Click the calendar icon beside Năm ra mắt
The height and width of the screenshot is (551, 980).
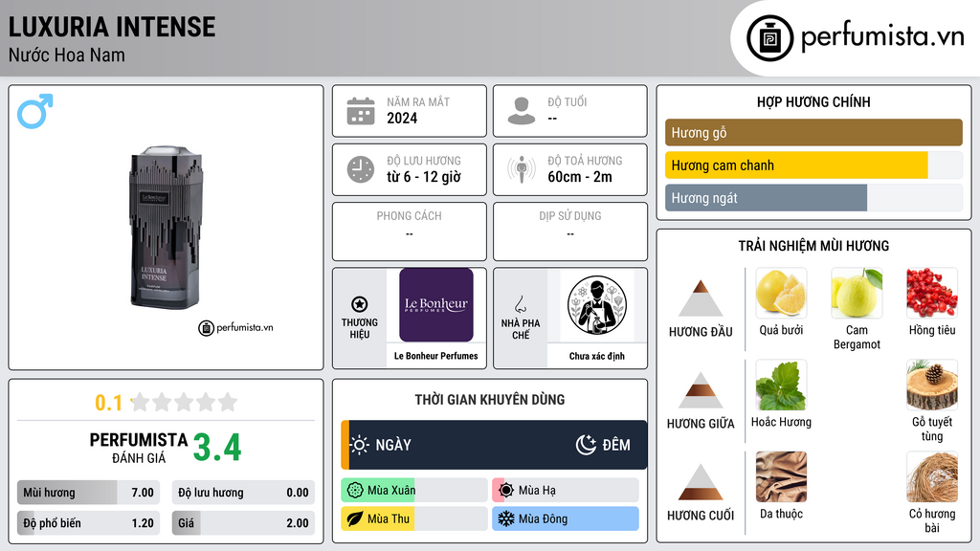[x=361, y=111]
